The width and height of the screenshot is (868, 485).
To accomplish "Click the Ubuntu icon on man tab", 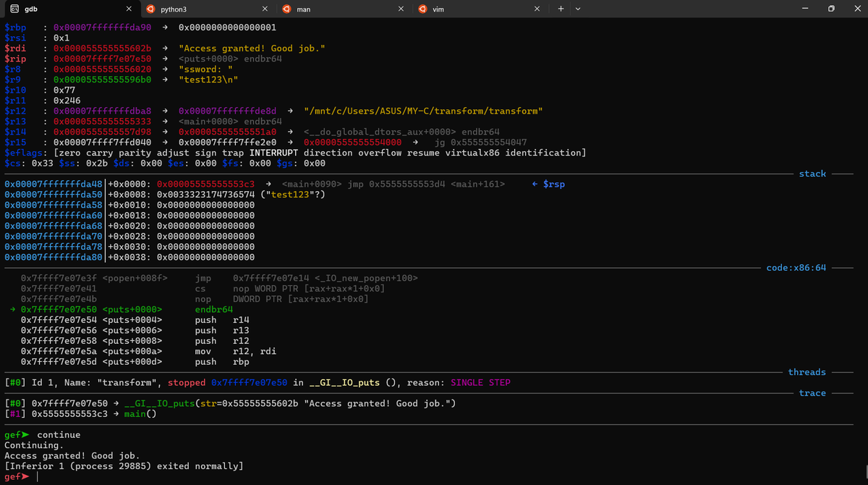I will tap(287, 9).
